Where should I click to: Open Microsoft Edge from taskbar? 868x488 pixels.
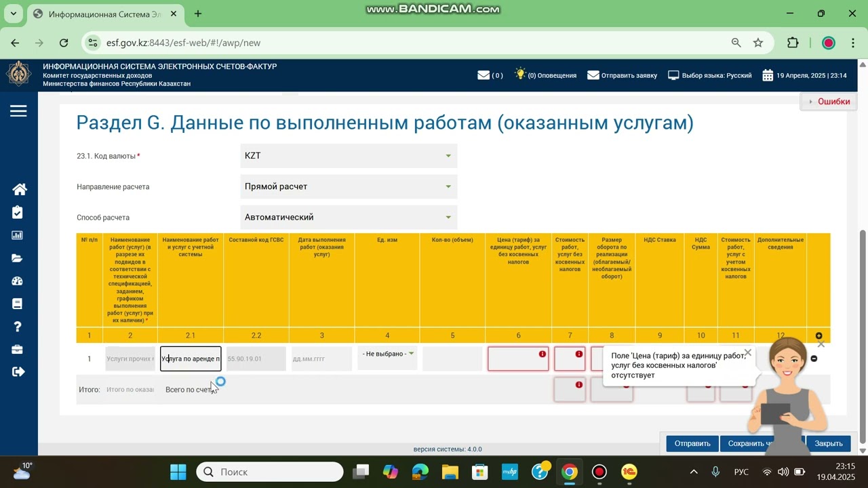pyautogui.click(x=420, y=472)
